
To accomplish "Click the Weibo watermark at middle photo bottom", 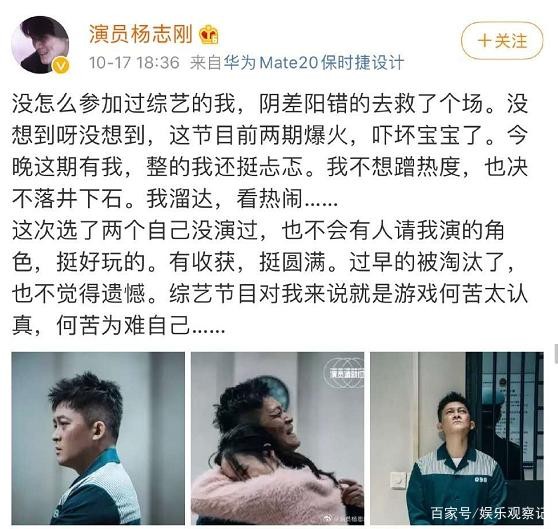I will [x=343, y=518].
